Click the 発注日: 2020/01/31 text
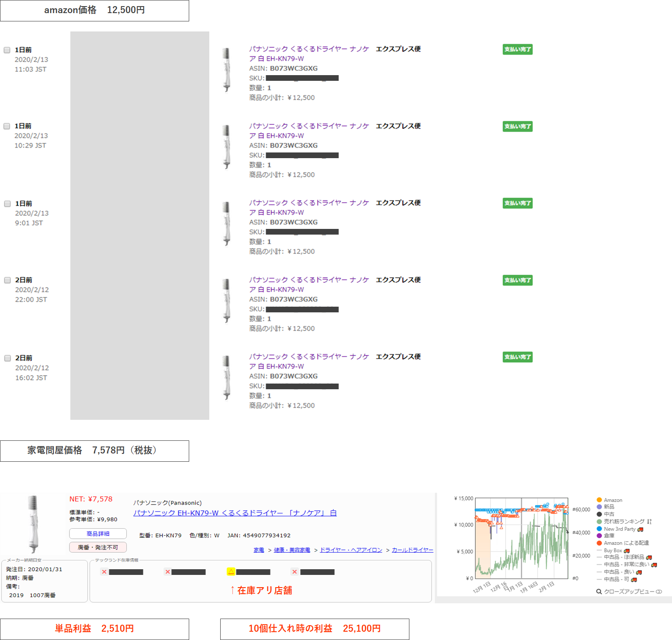This screenshot has width=672, height=640. coord(34,569)
